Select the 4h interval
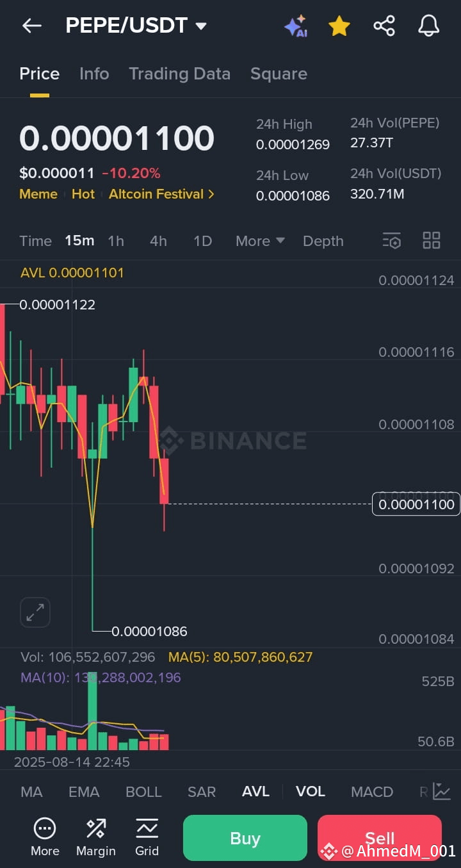461x868 pixels. 158,241
